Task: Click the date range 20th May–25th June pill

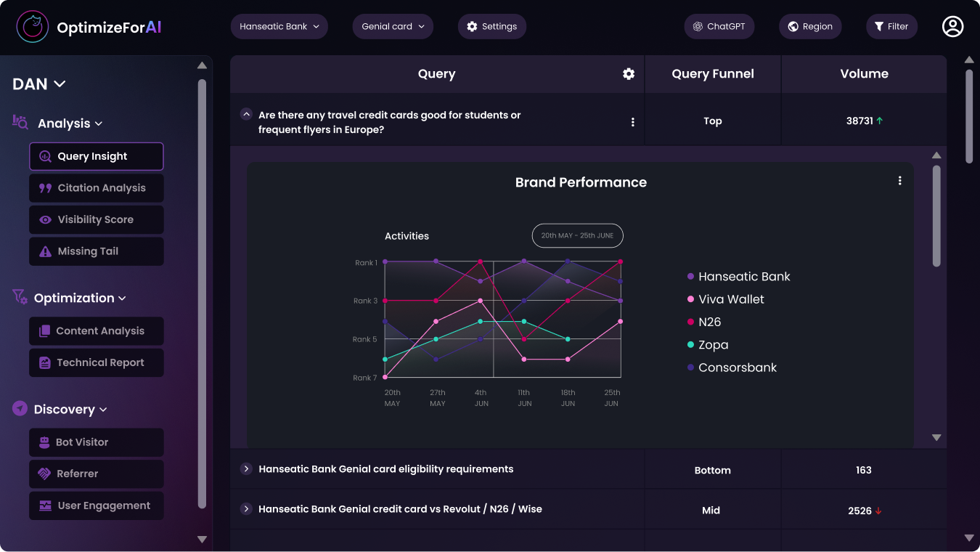Action: [577, 235]
